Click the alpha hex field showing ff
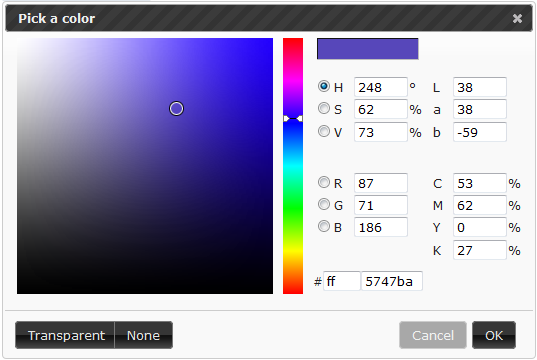Viewport: 537px width, 360px height. (341, 281)
